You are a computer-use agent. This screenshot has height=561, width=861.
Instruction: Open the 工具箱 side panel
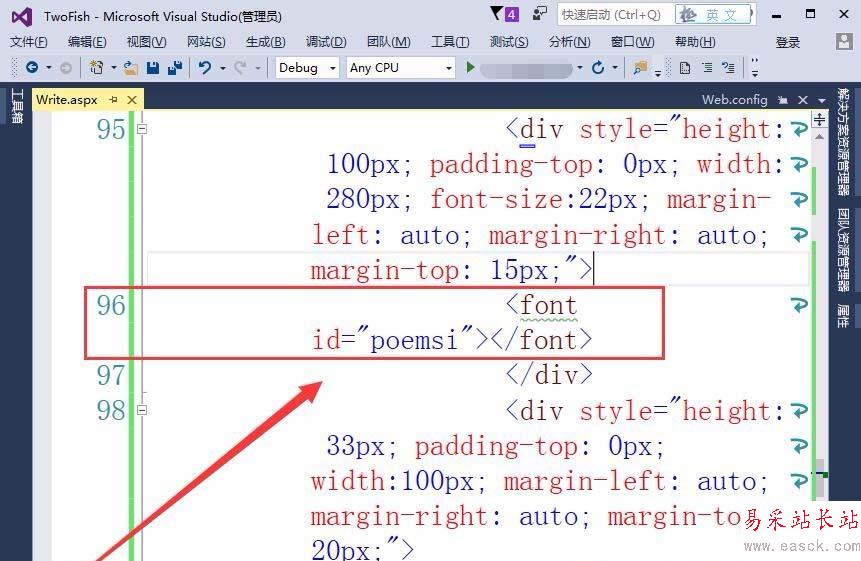17,106
